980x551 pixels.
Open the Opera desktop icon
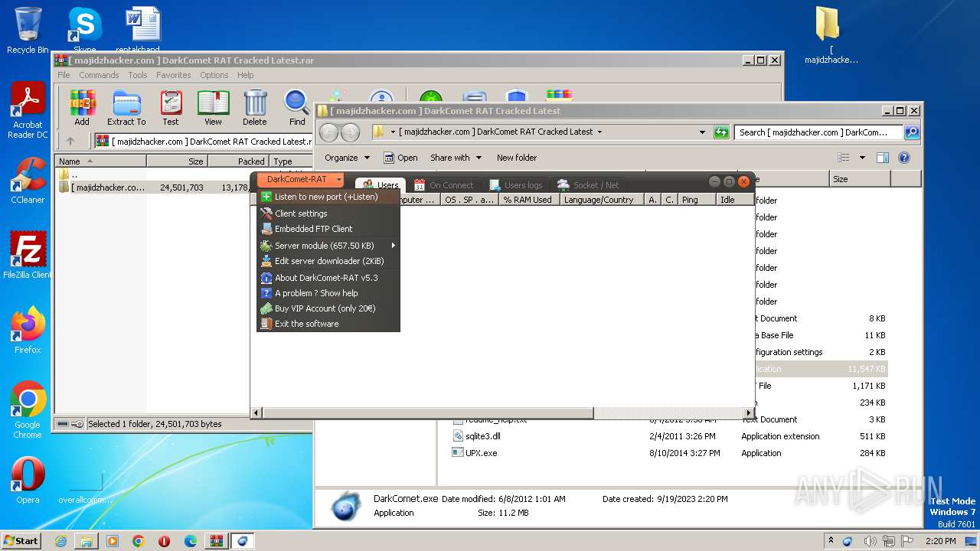pyautogui.click(x=28, y=481)
